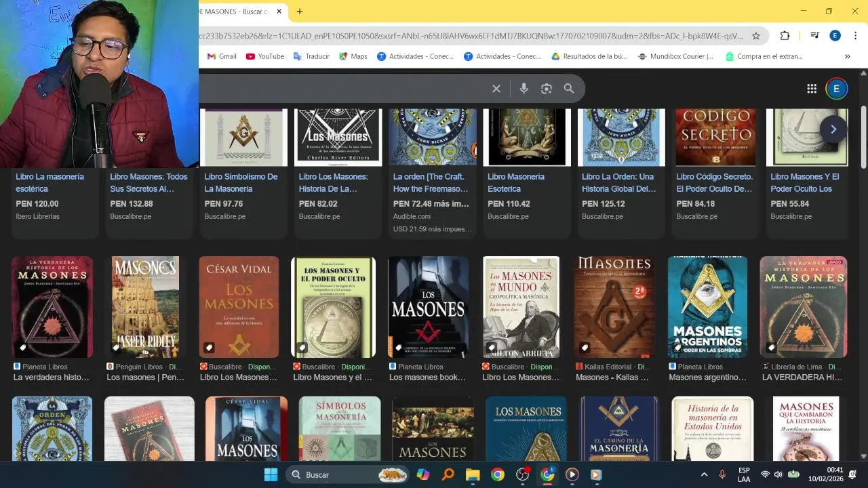Open the Los Masones staircase book image

[x=428, y=307]
